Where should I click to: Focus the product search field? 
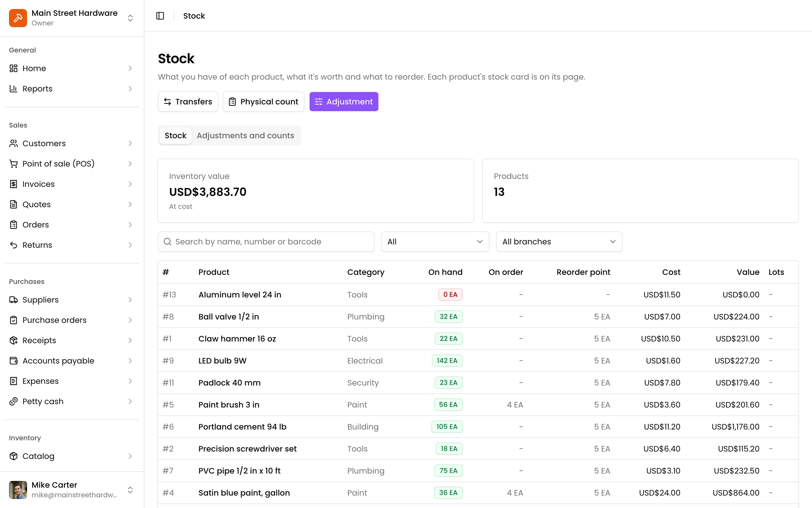pos(266,242)
